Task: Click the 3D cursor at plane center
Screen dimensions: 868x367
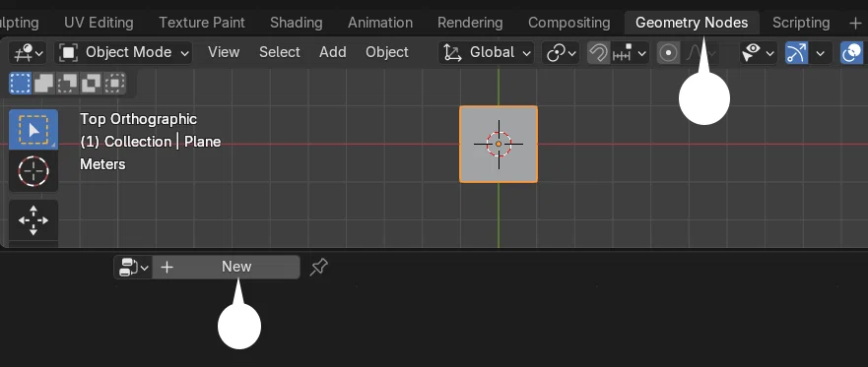Action: 499,144
